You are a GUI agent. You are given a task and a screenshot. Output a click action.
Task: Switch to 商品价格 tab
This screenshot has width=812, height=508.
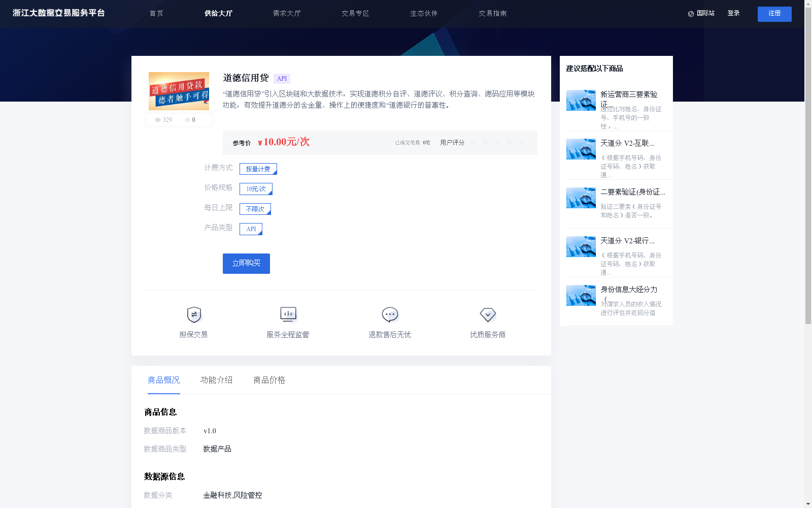pyautogui.click(x=269, y=380)
